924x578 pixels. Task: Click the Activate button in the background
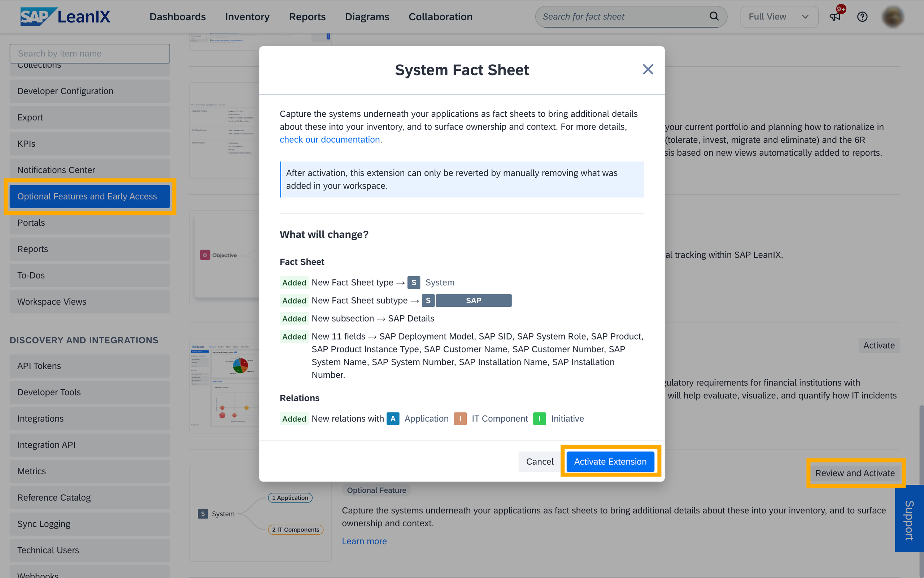pos(879,345)
